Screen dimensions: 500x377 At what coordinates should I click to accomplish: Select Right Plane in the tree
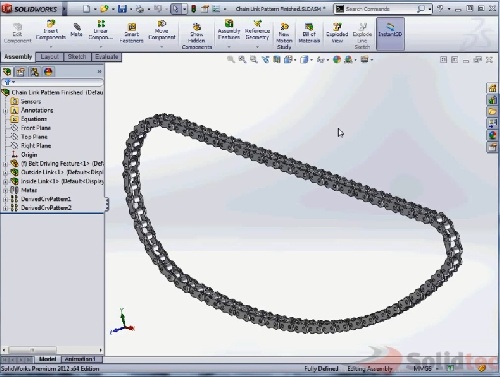36,146
